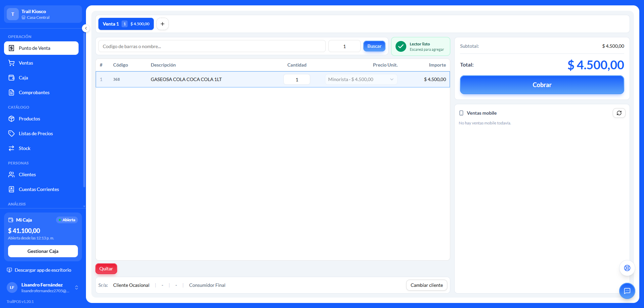
Task: Click the Consumidor Final text
Action: point(207,285)
